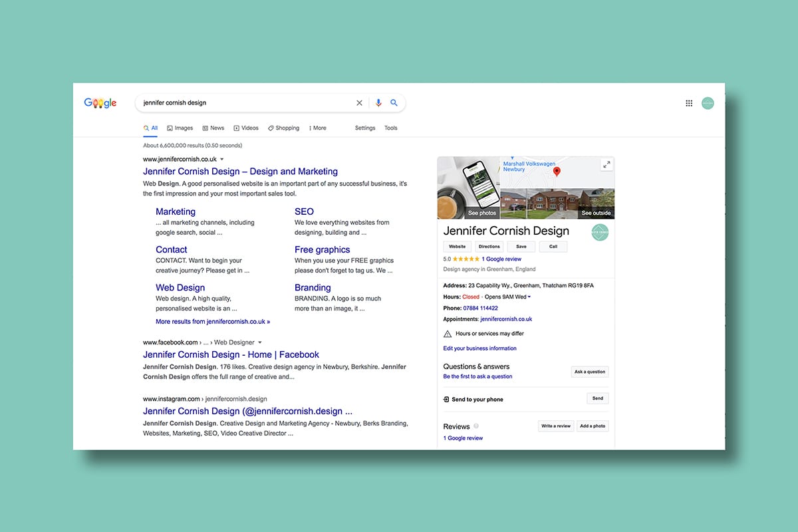Open search Tools
The image size is (798, 532).
[x=391, y=128]
